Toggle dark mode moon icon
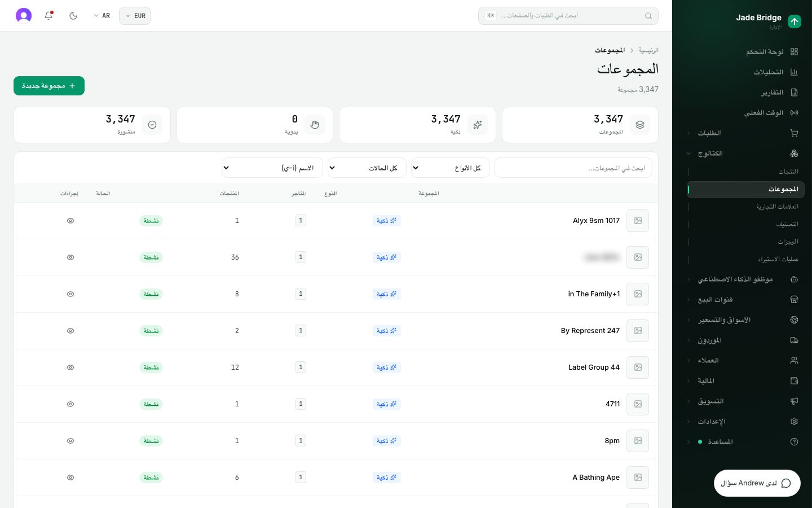Image resolution: width=812 pixels, height=508 pixels. [73, 16]
